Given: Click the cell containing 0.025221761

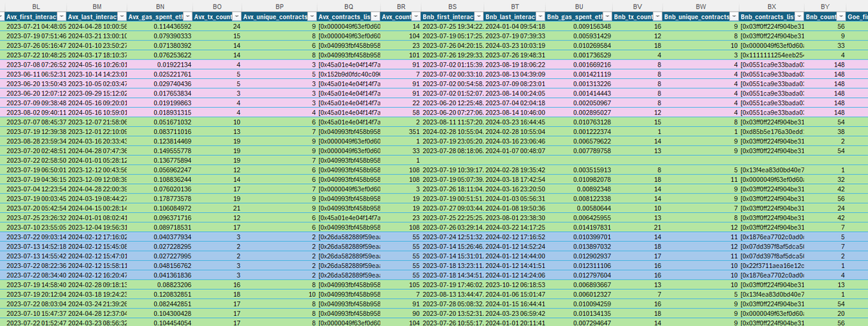Looking at the screenshot, I should [x=161, y=73].
